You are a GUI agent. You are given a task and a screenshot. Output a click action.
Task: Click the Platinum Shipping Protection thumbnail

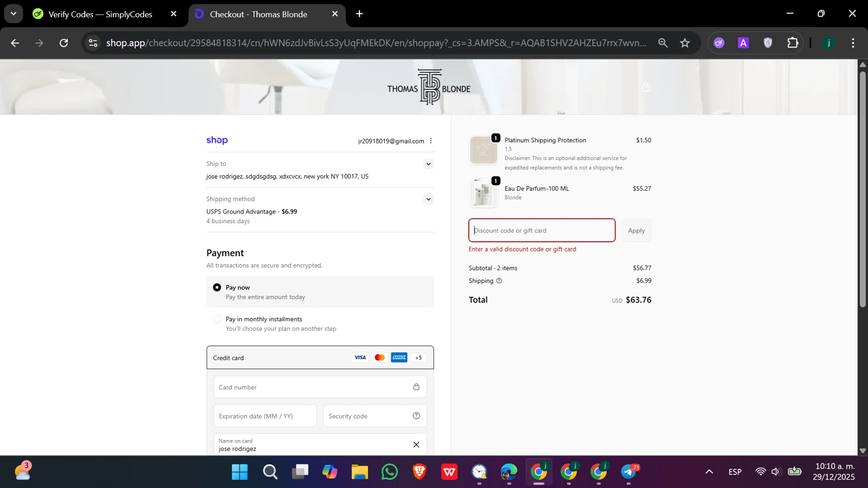pos(483,150)
